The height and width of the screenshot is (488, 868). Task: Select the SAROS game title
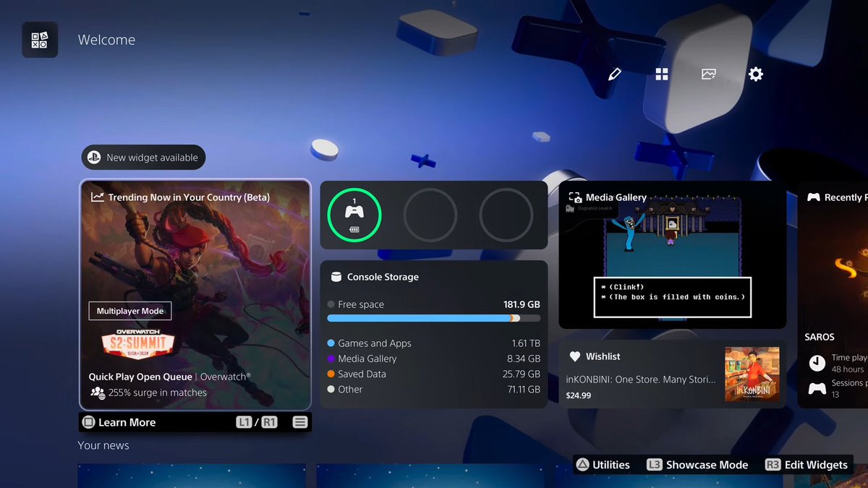point(820,337)
